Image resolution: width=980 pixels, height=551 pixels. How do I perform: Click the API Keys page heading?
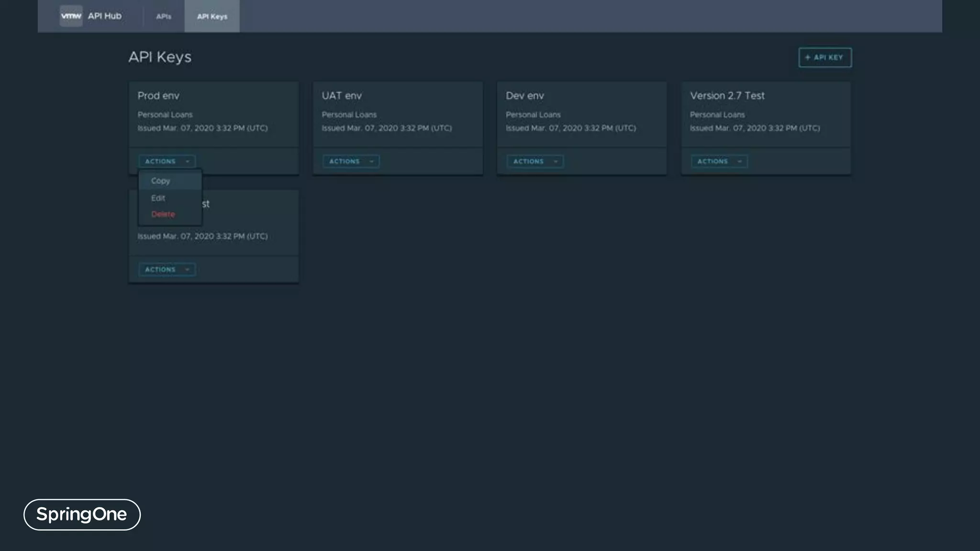point(160,57)
